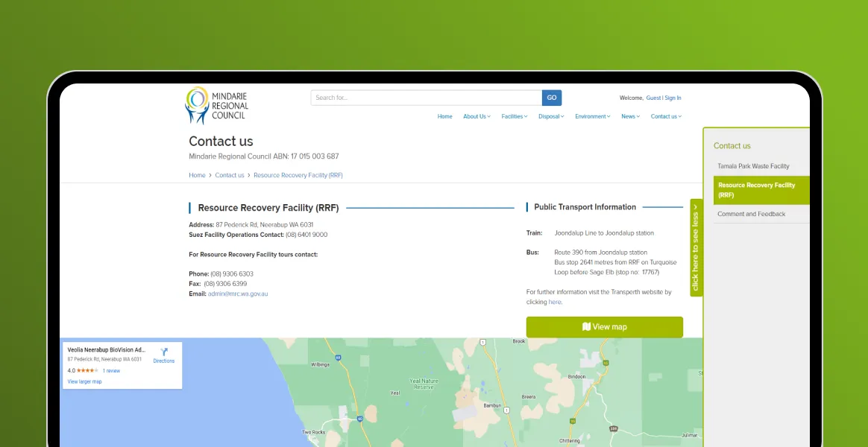Click the Mindarie Regional Council logo
The image size is (868, 447).
pos(216,105)
